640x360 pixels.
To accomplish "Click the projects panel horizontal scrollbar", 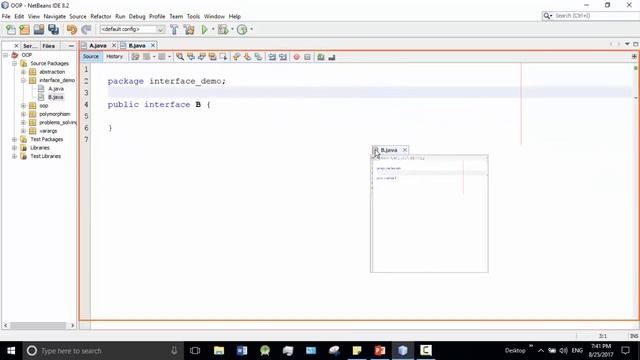I will [38, 326].
